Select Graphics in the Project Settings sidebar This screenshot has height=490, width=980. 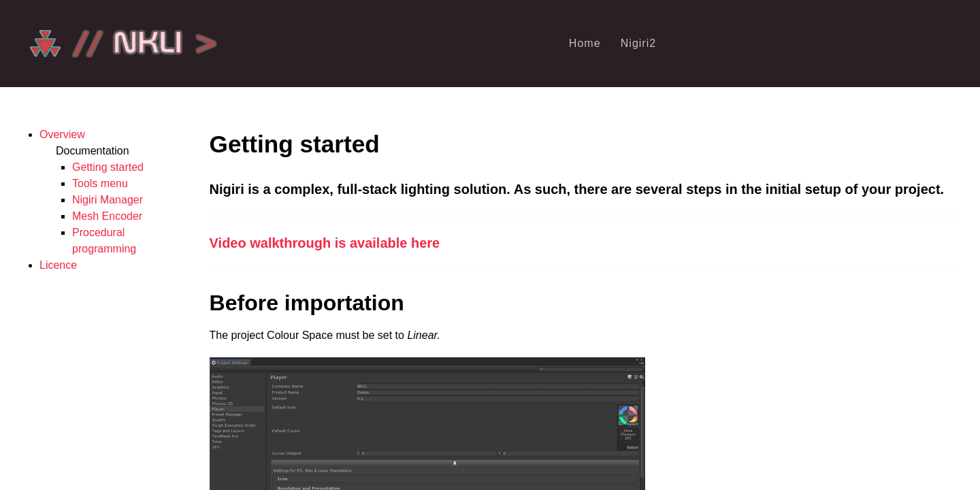(220, 387)
